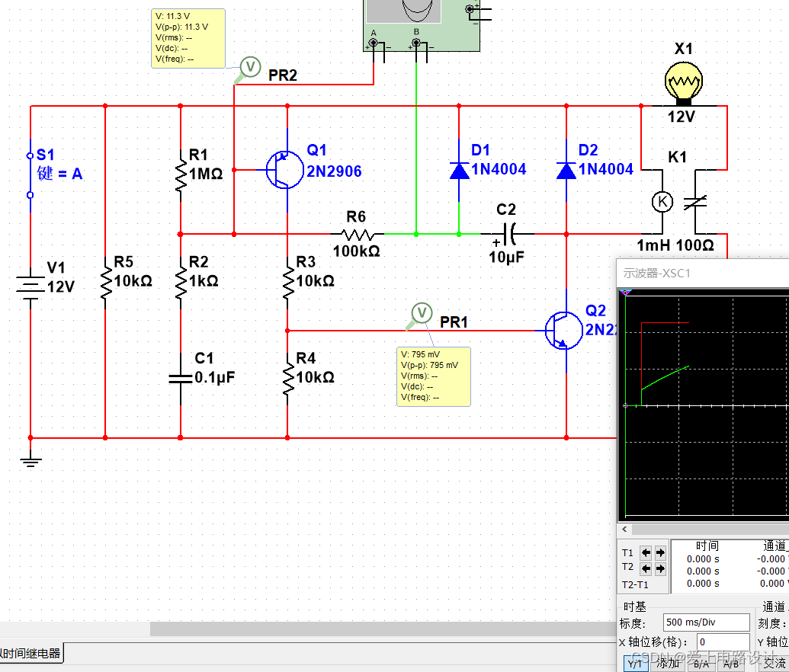Select battery V1 12V symbol
Screen dimensions: 789x672
point(30,286)
